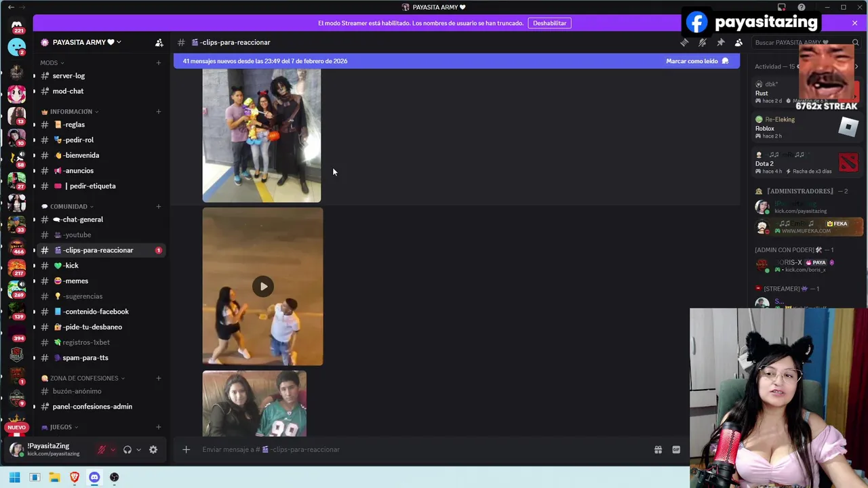Open the registros-1xbet channel
This screenshot has width=868, height=488.
[x=102, y=342]
